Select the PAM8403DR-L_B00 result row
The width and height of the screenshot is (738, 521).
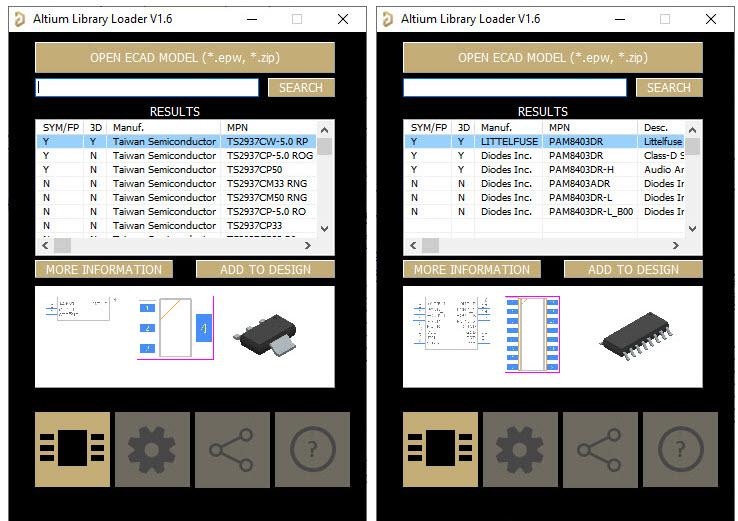click(x=544, y=212)
